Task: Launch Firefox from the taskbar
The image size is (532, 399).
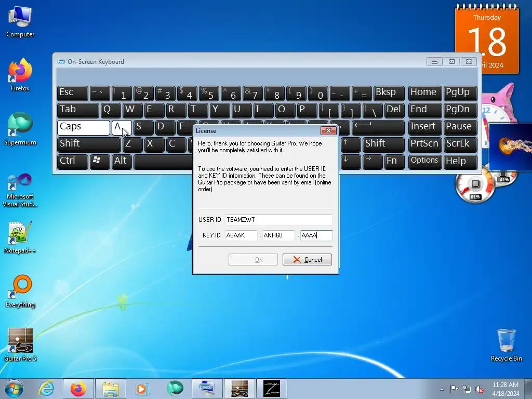Action: (x=78, y=389)
